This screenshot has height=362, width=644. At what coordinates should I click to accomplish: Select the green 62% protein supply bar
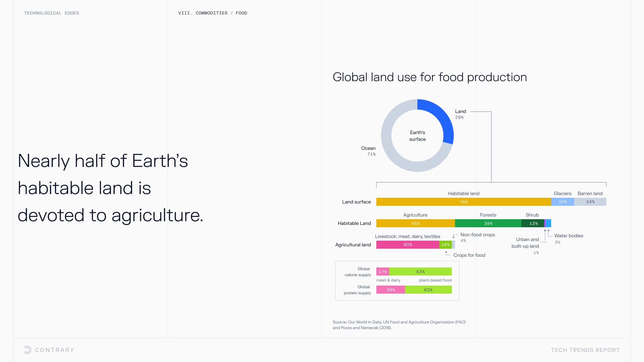pos(428,290)
